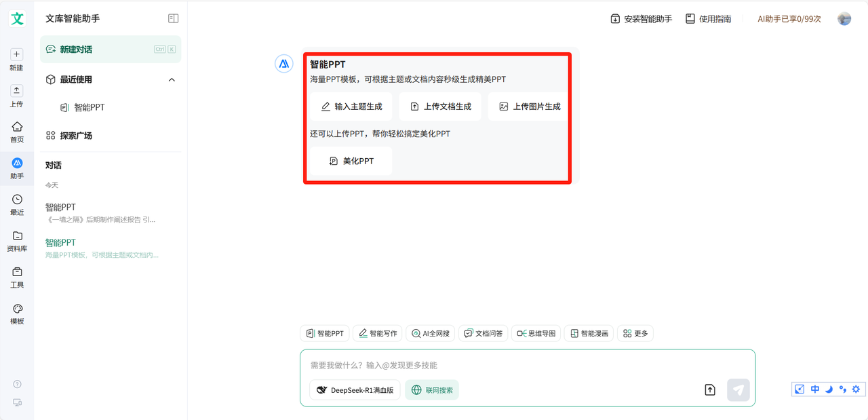Image resolution: width=868 pixels, height=420 pixels.
Task: Open the 上传 sidebar item
Action: 17,96
